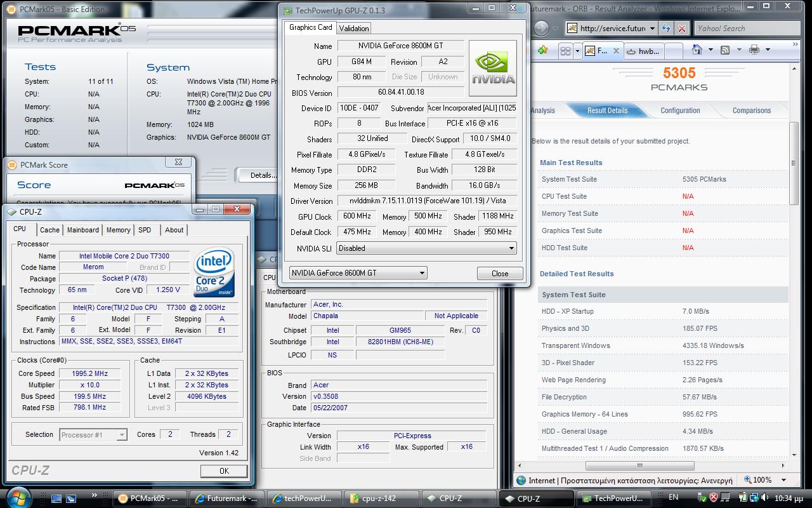812x508 pixels.
Task: Click the Internet Explorer forward arrow button
Action: pos(540,29)
